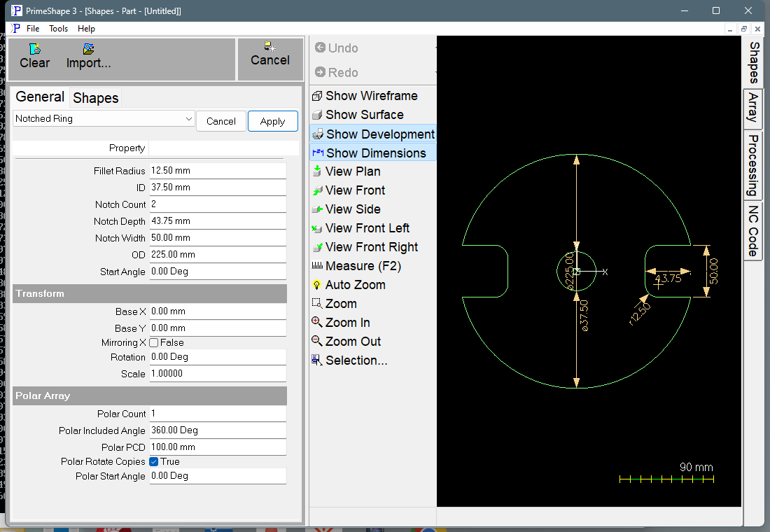Switch to View Front Left
This screenshot has width=770, height=532.
click(x=361, y=228)
